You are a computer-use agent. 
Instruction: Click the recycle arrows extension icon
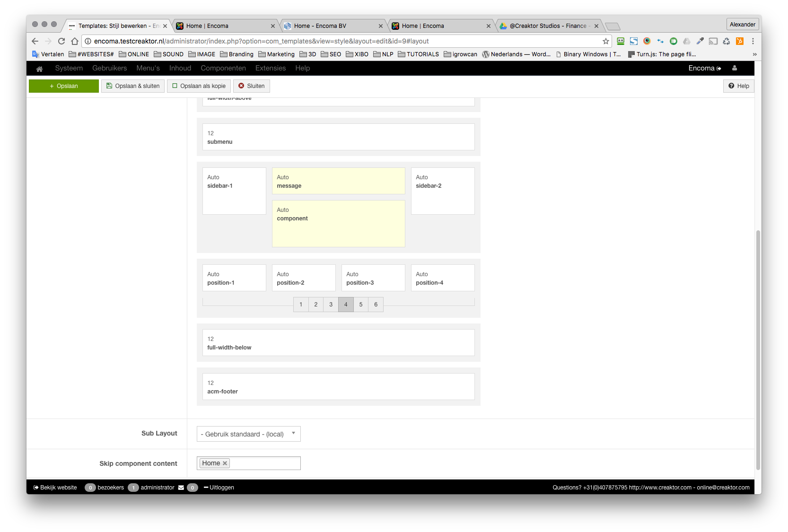tap(727, 41)
